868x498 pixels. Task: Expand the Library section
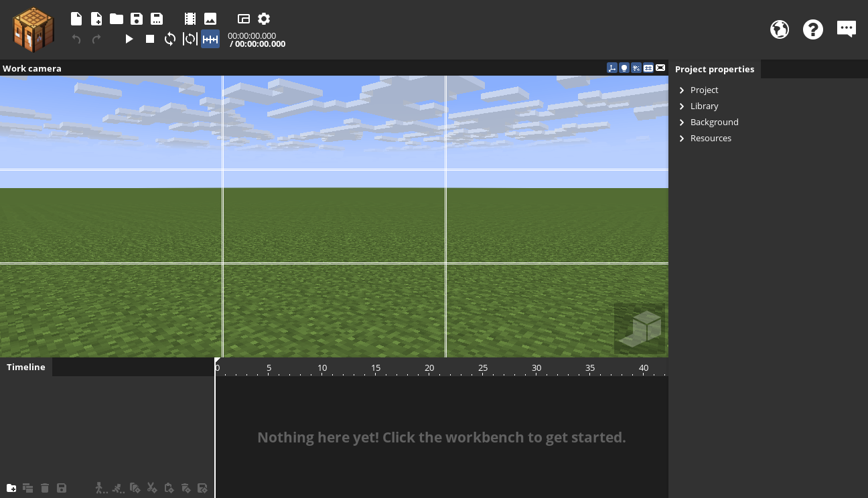pos(682,106)
